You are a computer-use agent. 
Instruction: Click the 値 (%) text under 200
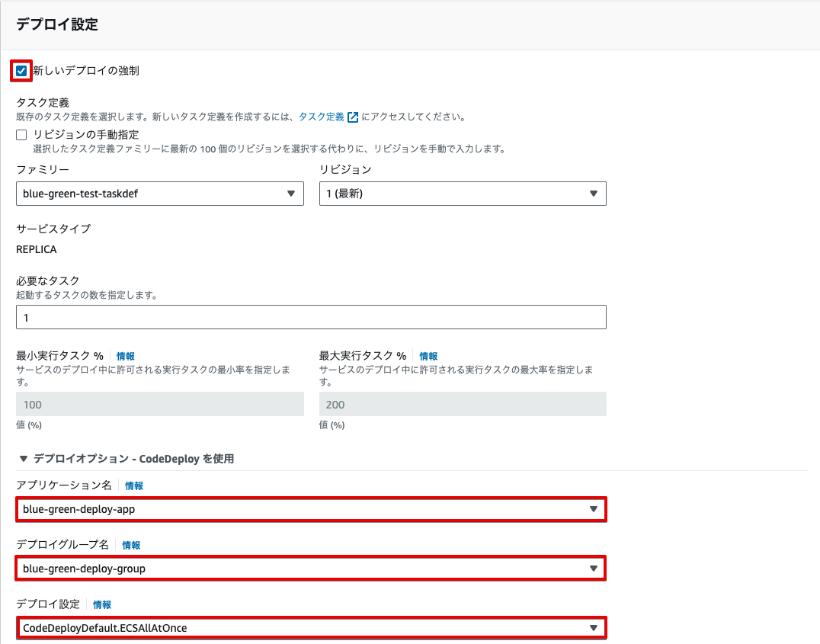pos(332,425)
